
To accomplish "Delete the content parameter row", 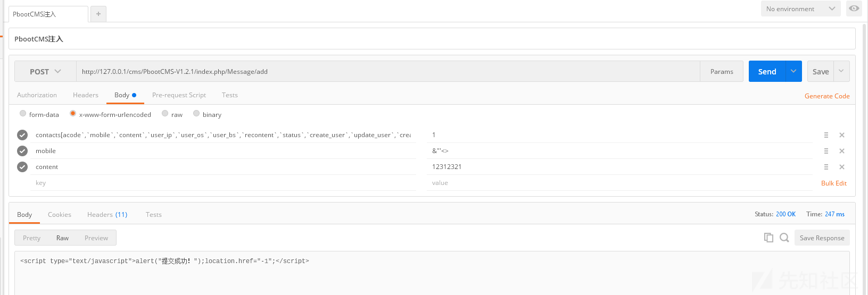I will (x=842, y=167).
